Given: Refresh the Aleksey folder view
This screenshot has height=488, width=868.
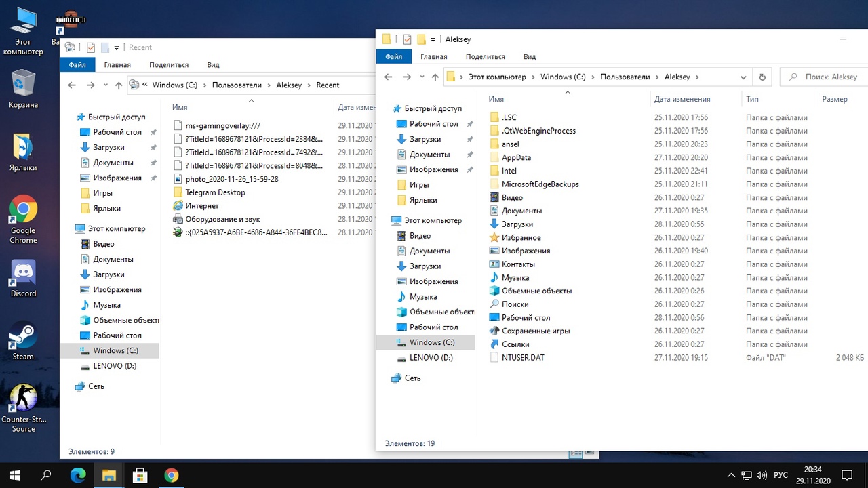Looking at the screenshot, I should tap(762, 77).
